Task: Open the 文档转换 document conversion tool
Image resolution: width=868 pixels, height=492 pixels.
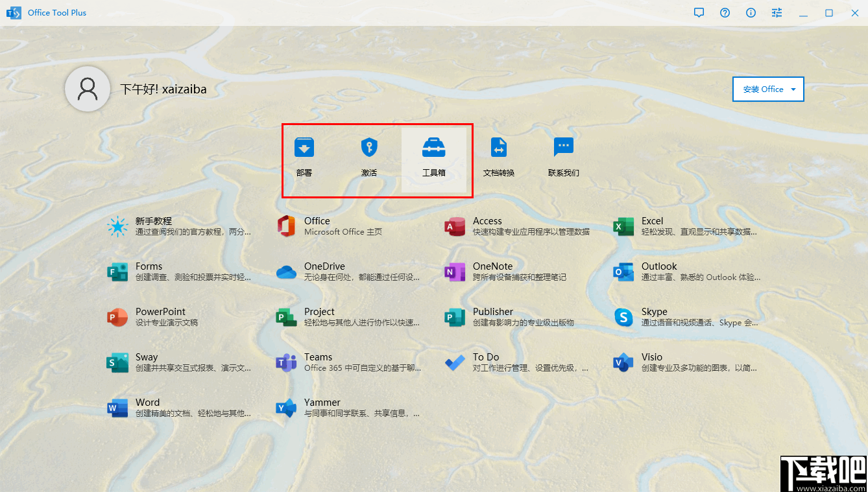Action: click(x=498, y=156)
